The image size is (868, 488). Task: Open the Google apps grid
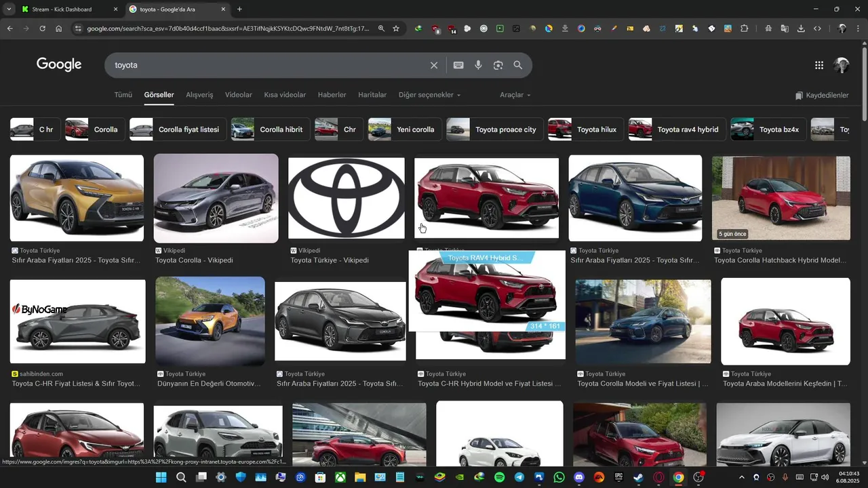(x=819, y=65)
